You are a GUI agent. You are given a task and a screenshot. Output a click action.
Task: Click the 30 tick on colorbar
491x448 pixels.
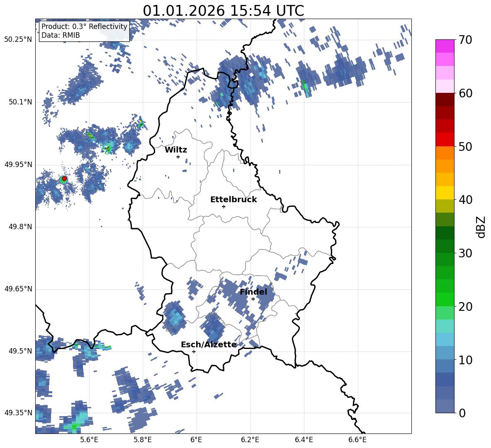pos(465,253)
